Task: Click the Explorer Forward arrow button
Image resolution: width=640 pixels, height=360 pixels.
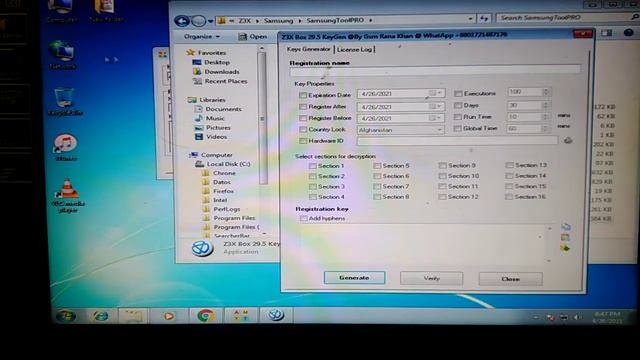Action: 198,20
